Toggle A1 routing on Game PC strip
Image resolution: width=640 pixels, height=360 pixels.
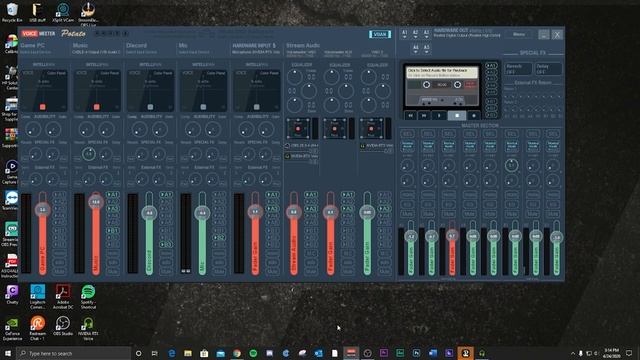(60, 195)
